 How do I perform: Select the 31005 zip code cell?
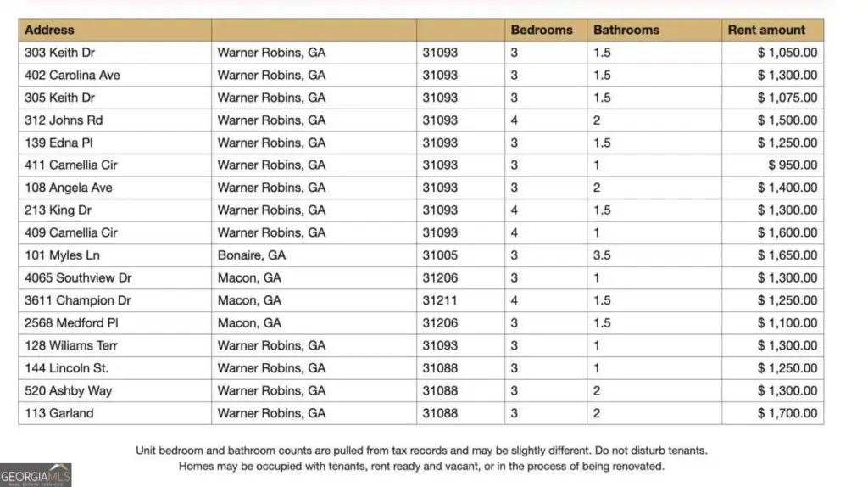(440, 255)
